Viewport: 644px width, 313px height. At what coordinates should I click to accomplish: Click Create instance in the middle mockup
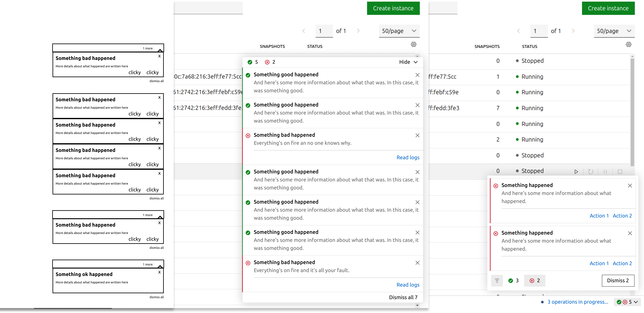(x=393, y=8)
